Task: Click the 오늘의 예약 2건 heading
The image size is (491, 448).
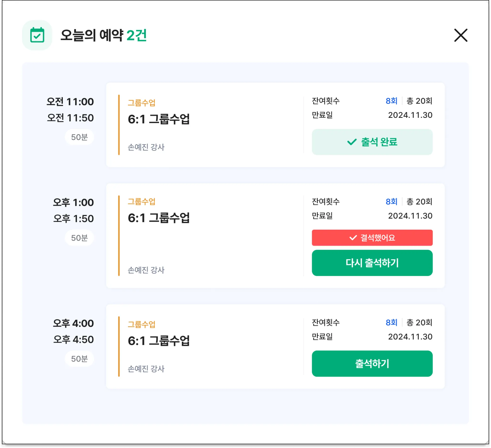Action: point(104,35)
